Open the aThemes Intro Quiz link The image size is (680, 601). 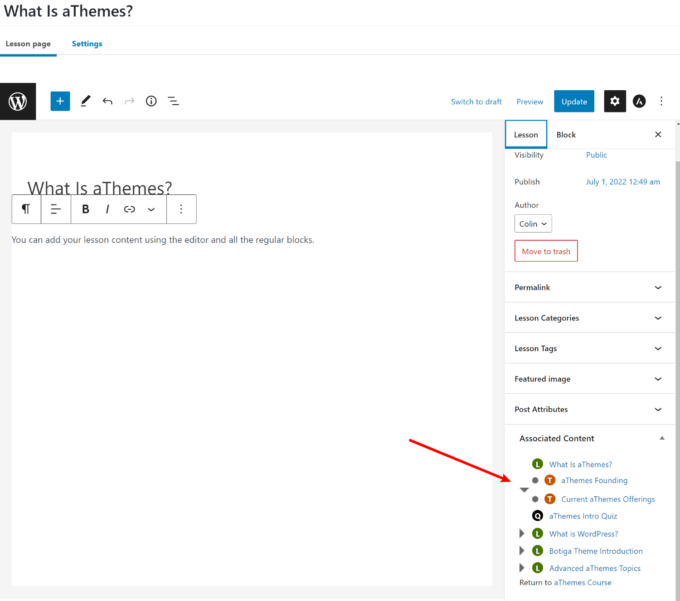[583, 516]
